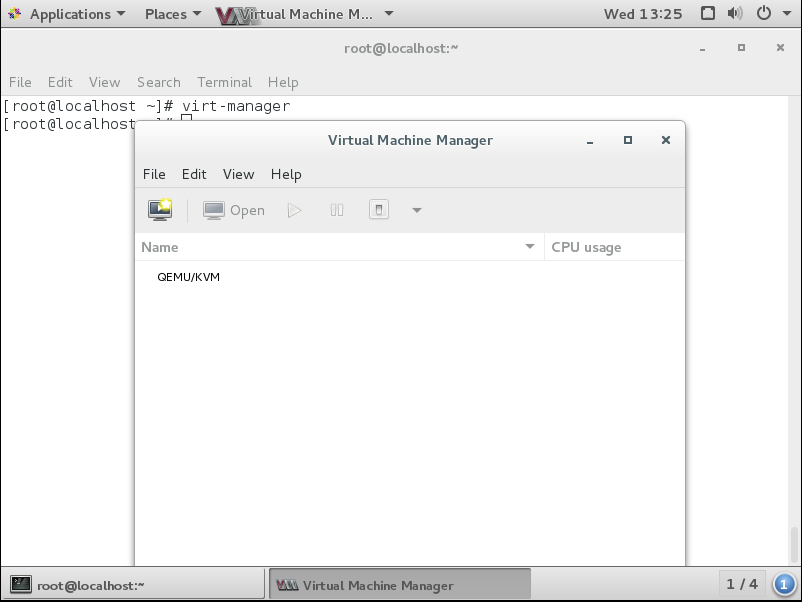Click the Shut down virtual machine icon
Image resolution: width=802 pixels, height=602 pixels.
379,210
